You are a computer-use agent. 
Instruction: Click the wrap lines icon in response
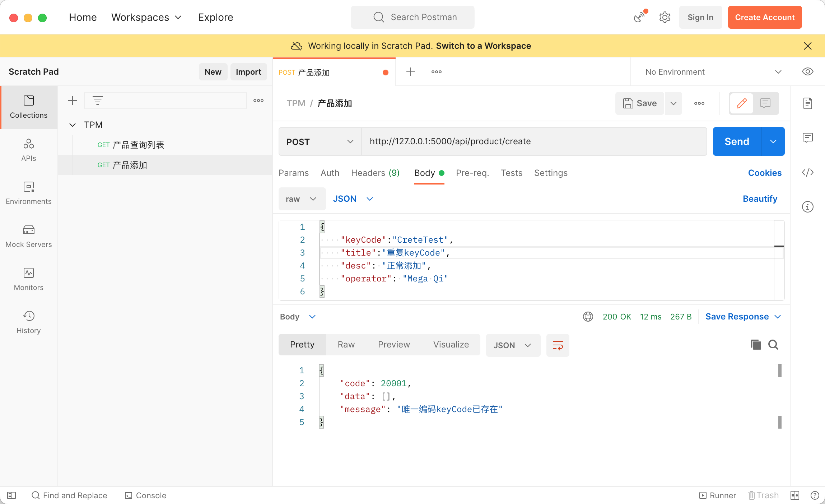(x=558, y=345)
